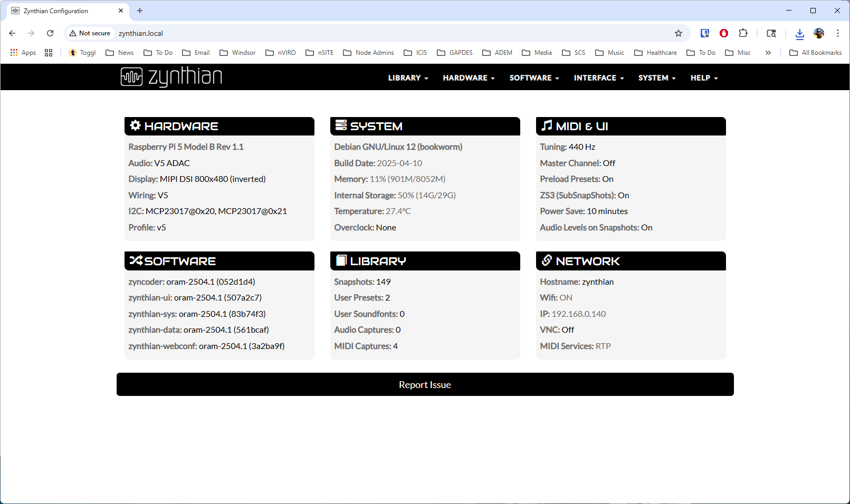Open the HARDWARE panel heading
This screenshot has width=850, height=504.
point(219,126)
